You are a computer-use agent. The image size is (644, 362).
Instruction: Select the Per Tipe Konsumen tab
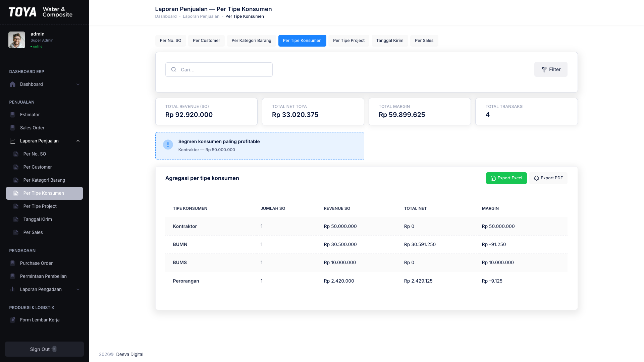302,41
